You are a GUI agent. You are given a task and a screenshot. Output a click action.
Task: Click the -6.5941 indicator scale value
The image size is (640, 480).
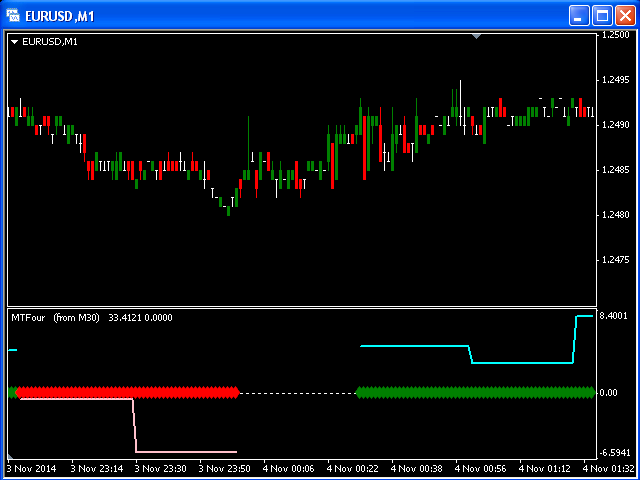pyautogui.click(x=614, y=453)
